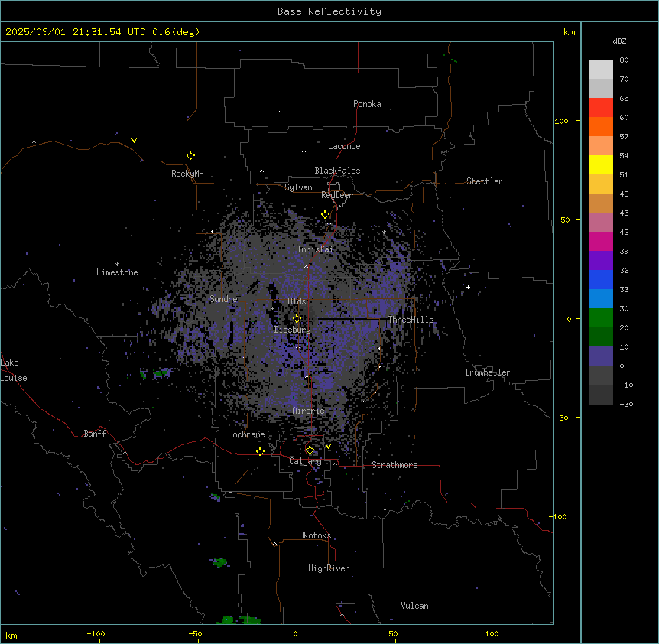Pick the bright yellow 51-54 dBZ swatch
Viewport: 659px width, 644px height.
601,165
